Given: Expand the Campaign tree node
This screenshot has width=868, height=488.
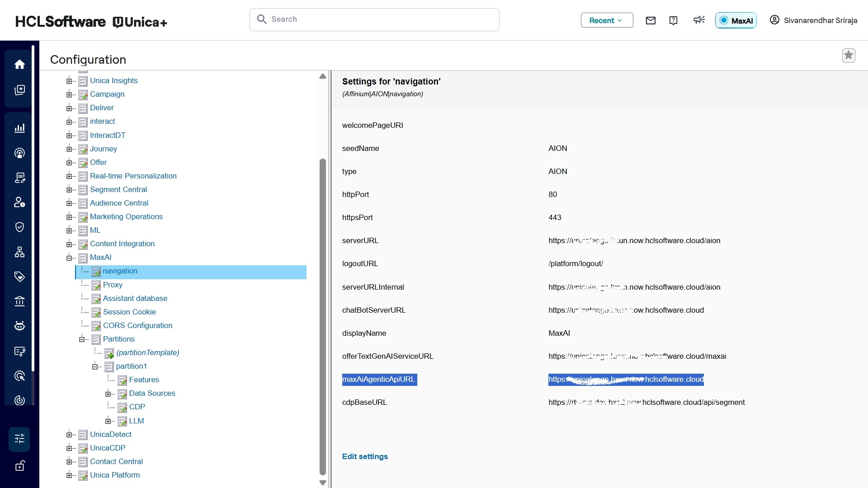Looking at the screenshot, I should [x=69, y=94].
